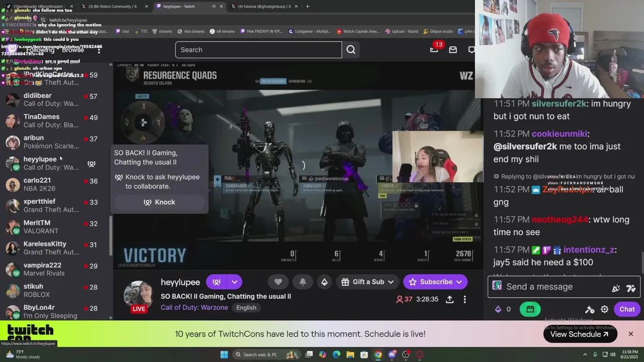Switch to the Fatoma ghostgirlxoxo X tab
644x362 pixels.
[263, 6]
